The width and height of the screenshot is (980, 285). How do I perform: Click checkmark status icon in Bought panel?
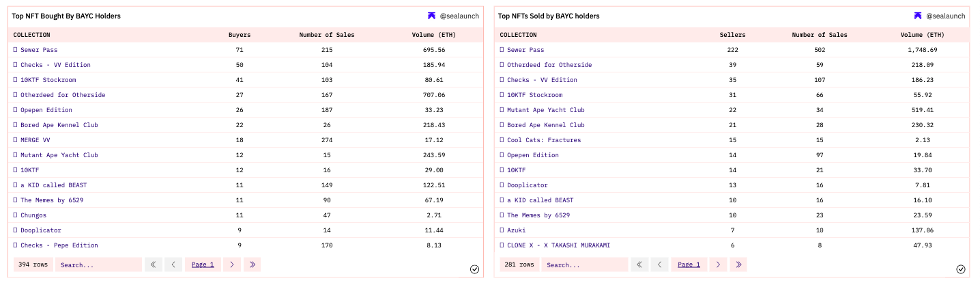[x=474, y=269]
